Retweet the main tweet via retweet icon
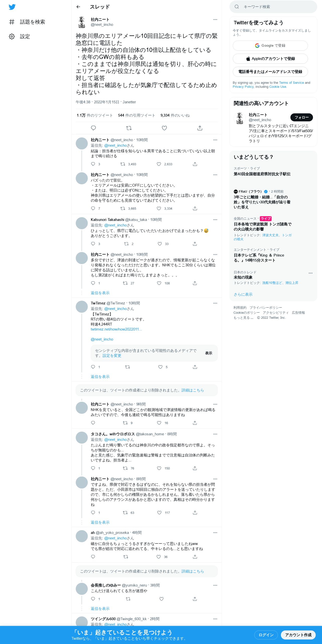This screenshot has height=644, width=322. pos(129,128)
